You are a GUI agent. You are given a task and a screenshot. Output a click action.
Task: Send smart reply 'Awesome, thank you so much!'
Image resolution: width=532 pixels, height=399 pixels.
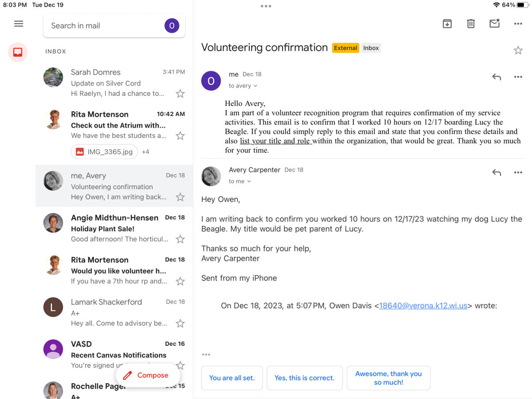tap(389, 378)
